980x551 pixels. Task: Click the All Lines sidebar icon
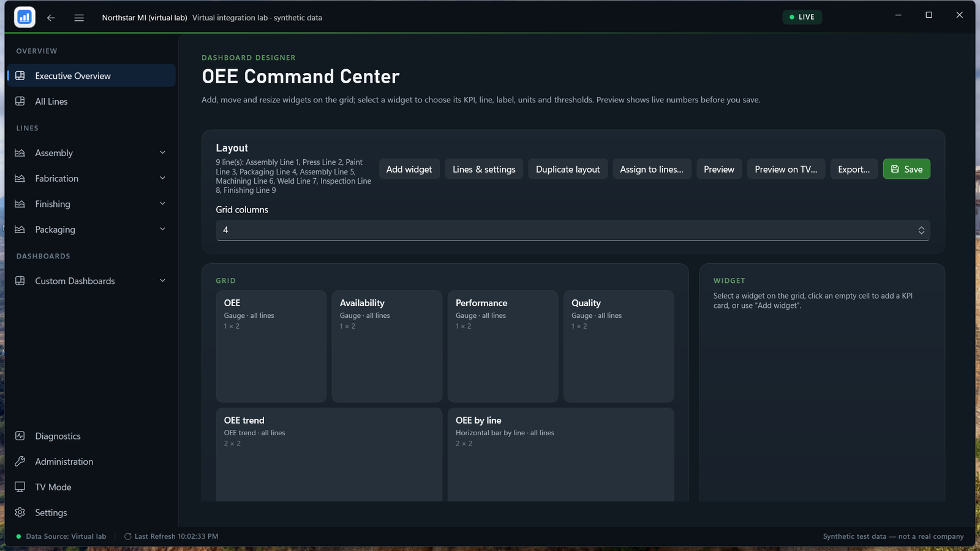pyautogui.click(x=20, y=102)
